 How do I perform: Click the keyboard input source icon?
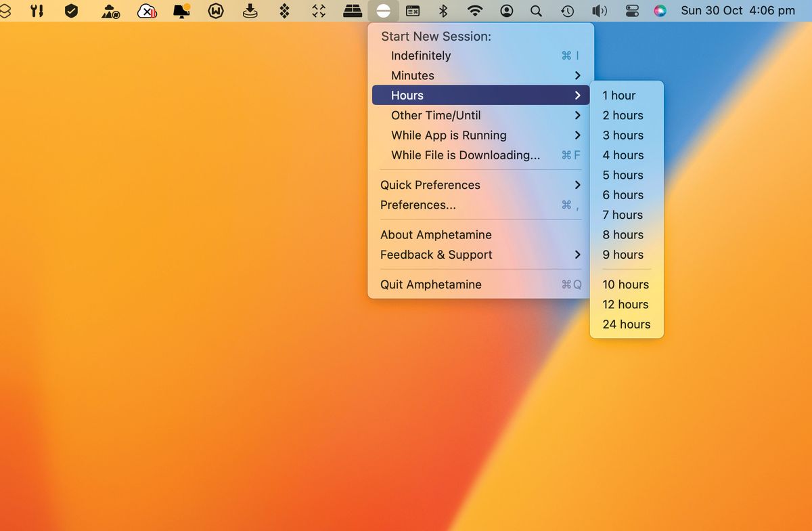413,11
